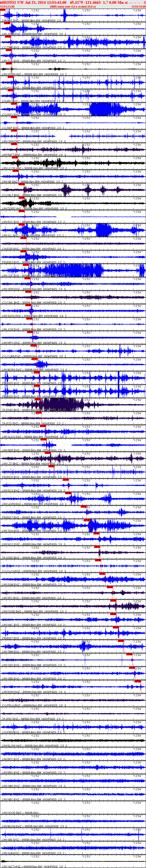Screen dimensions: 146x868
Task: Click the red pick marker on UW TDH trace
Action: click(87, 520)
